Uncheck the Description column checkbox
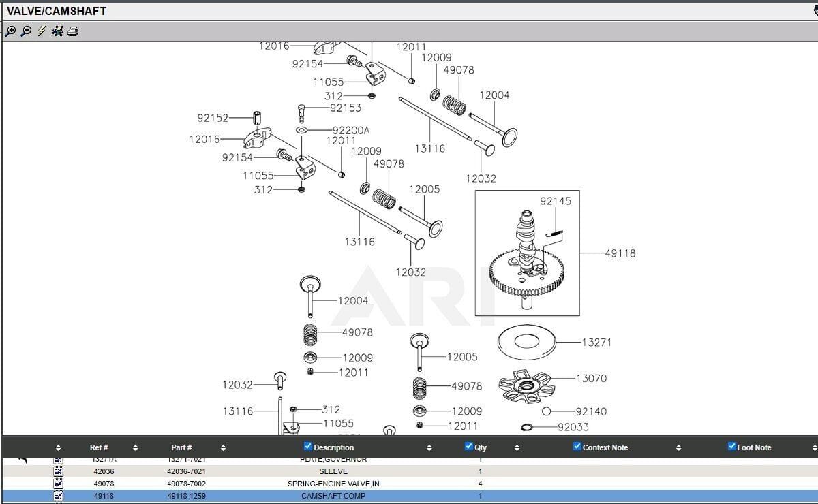 tap(308, 447)
